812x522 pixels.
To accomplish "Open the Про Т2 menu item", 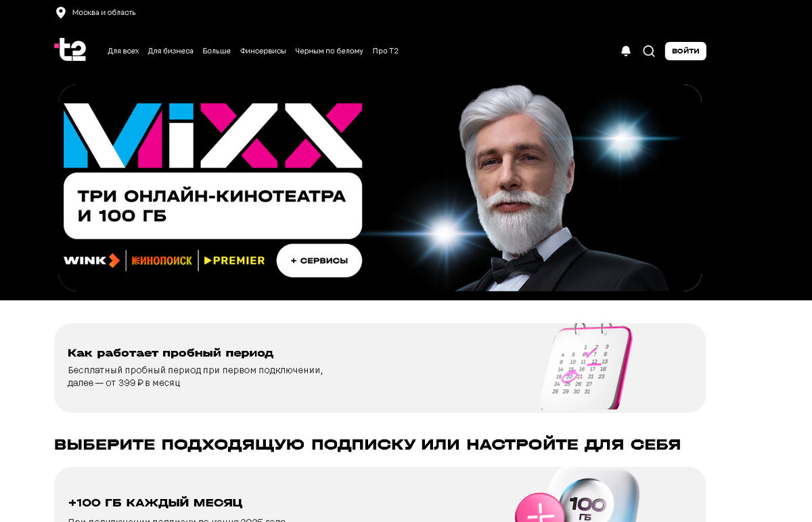I will point(386,51).
